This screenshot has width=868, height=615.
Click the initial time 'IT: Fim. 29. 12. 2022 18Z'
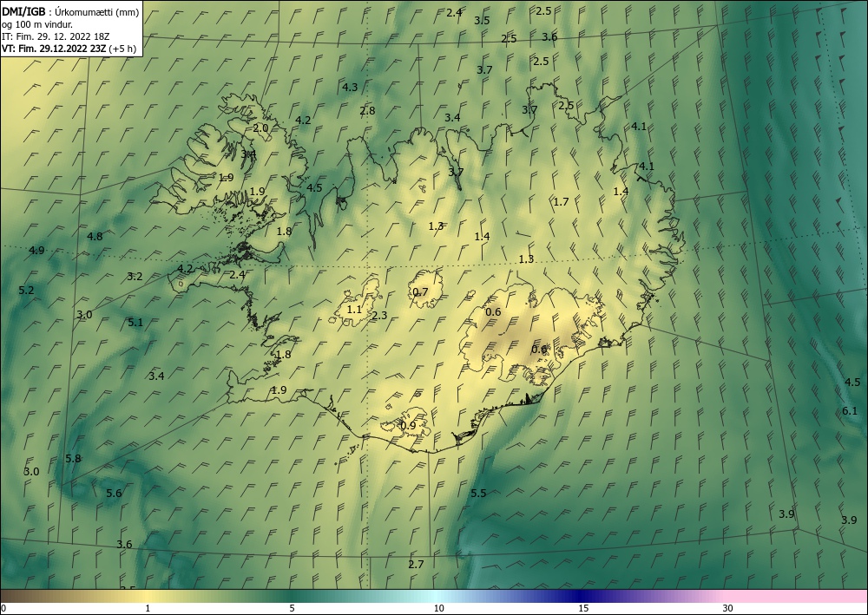pyautogui.click(x=56, y=36)
